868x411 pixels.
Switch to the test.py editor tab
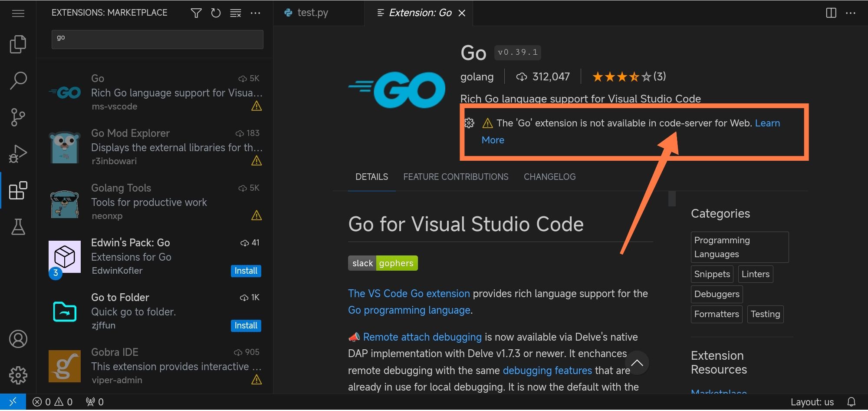[x=312, y=13]
